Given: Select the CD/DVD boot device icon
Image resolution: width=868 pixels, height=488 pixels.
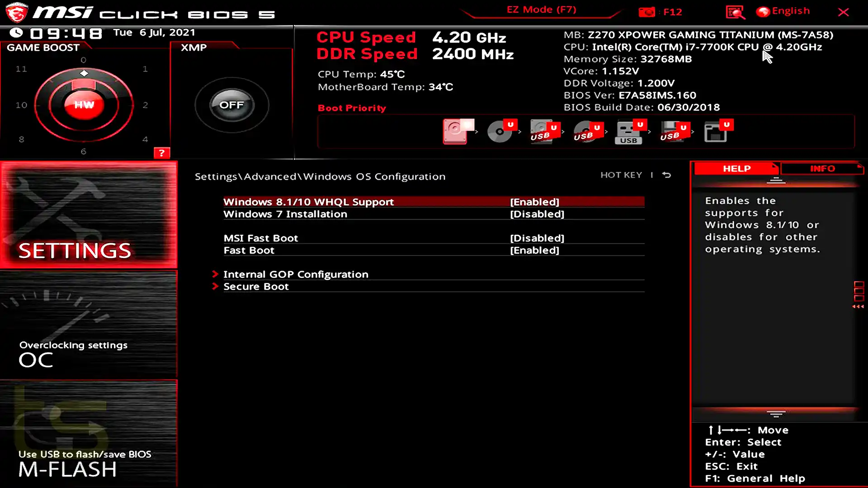Looking at the screenshot, I should pos(501,131).
